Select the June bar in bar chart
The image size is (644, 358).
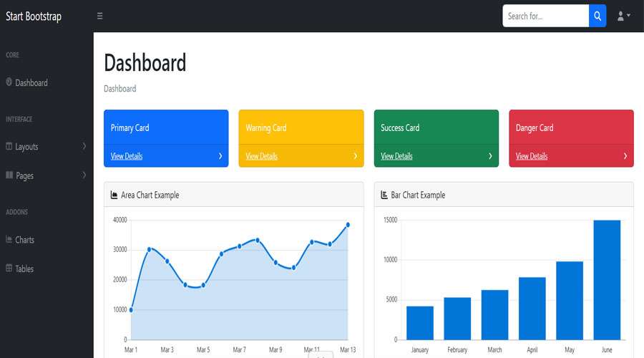(x=607, y=280)
